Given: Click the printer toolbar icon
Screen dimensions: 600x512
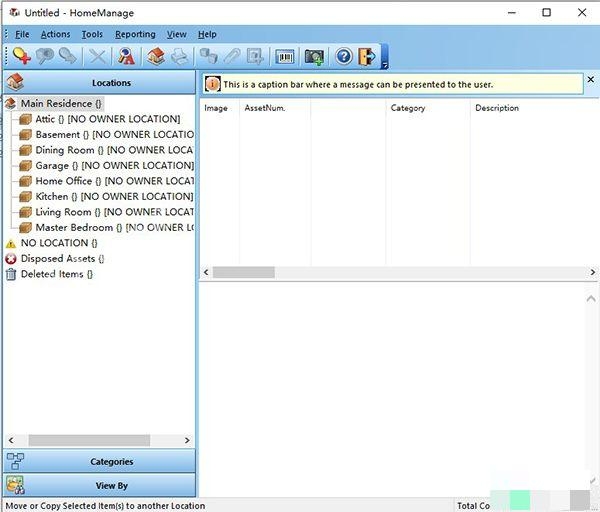Looking at the screenshot, I should [x=179, y=57].
